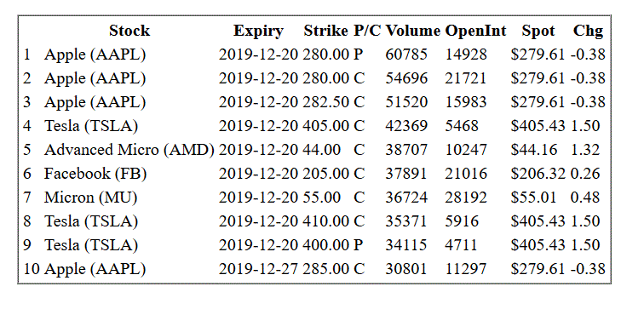Click the P/C column header
The height and width of the screenshot is (315, 644).
pyautogui.click(x=367, y=31)
